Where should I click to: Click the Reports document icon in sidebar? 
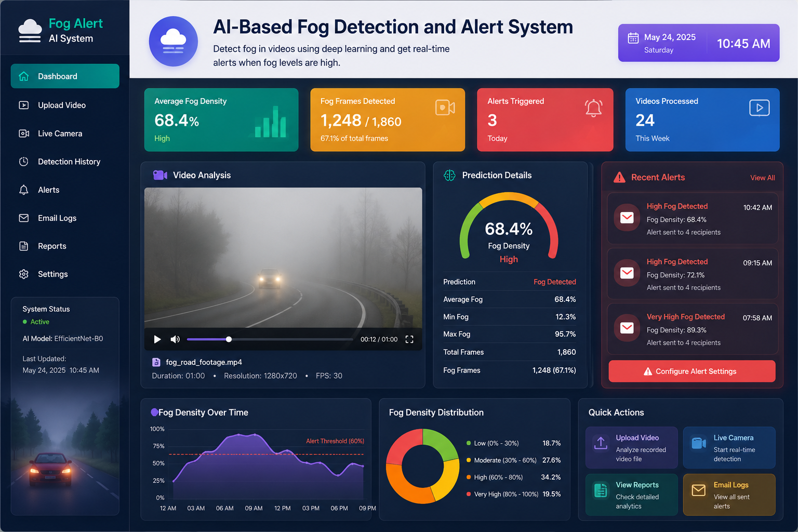pyautogui.click(x=24, y=246)
